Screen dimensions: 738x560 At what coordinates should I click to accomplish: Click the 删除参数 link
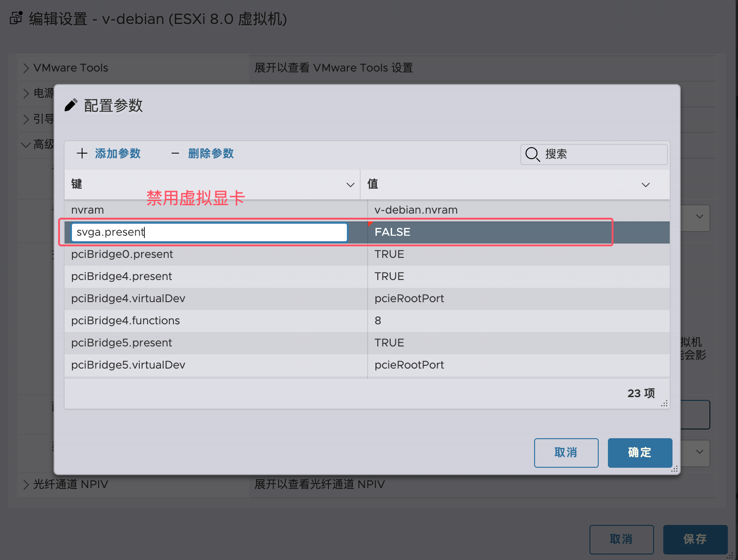click(211, 153)
